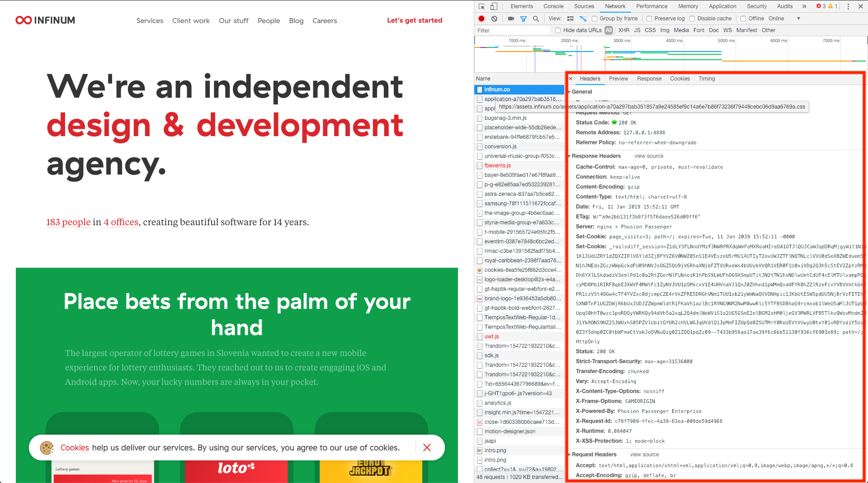Check the Disable cache option
Image resolution: width=868 pixels, height=483 pixels.
coord(692,18)
